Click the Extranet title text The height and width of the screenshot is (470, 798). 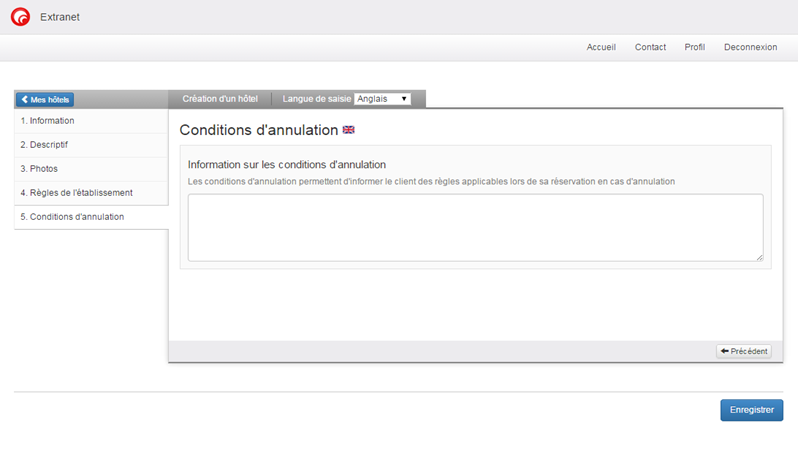60,17
